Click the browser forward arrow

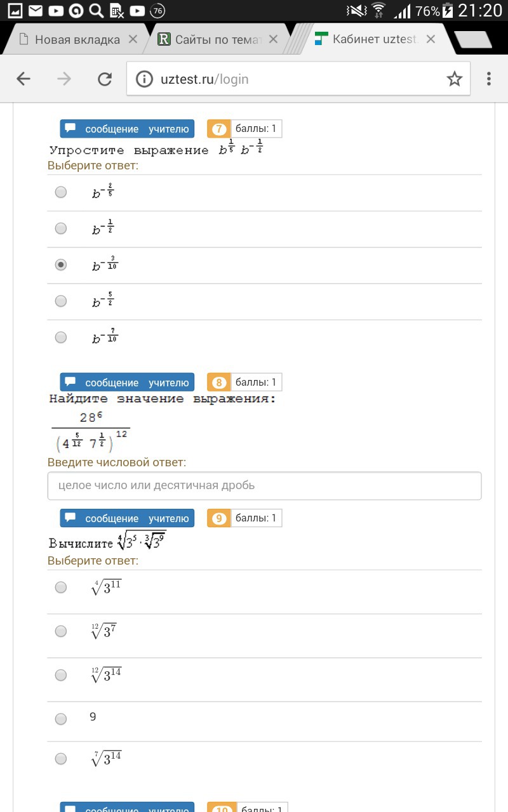pos(64,79)
